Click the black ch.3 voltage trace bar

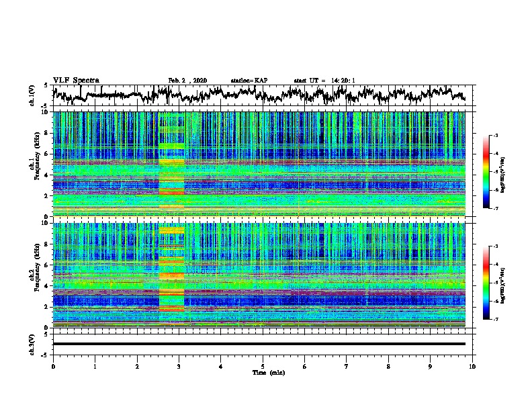click(x=259, y=344)
